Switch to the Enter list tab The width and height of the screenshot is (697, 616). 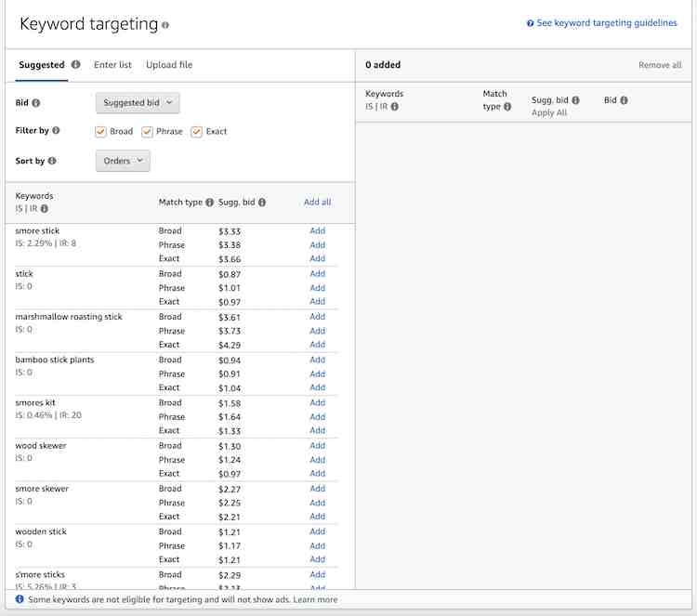[x=112, y=65]
